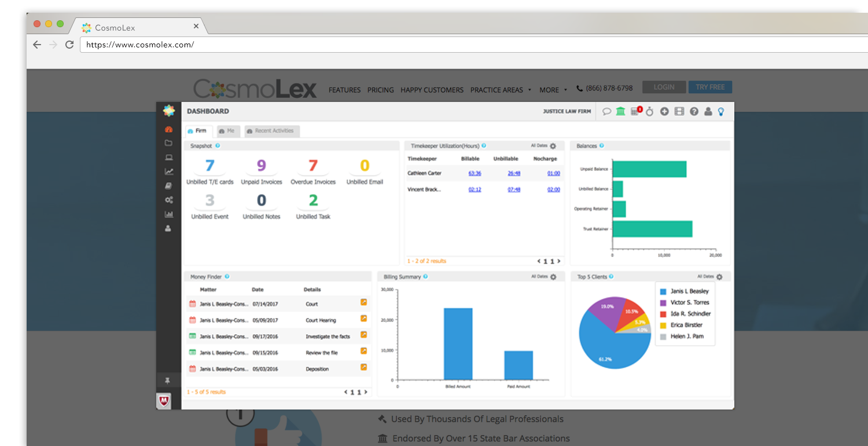Click the pin icon at the sidebar bottom

[168, 379]
